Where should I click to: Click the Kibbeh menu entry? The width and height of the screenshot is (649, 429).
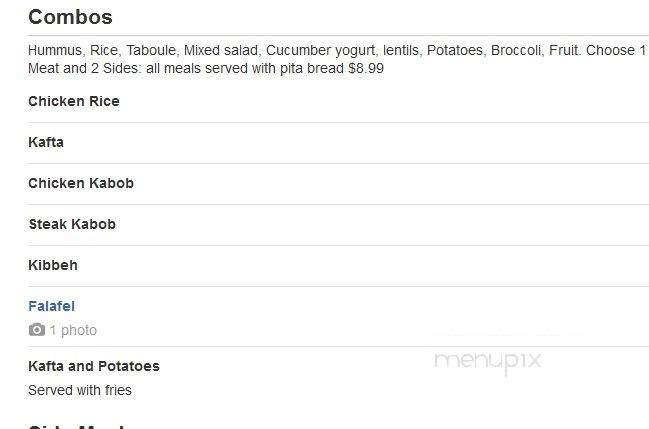pyautogui.click(x=53, y=265)
